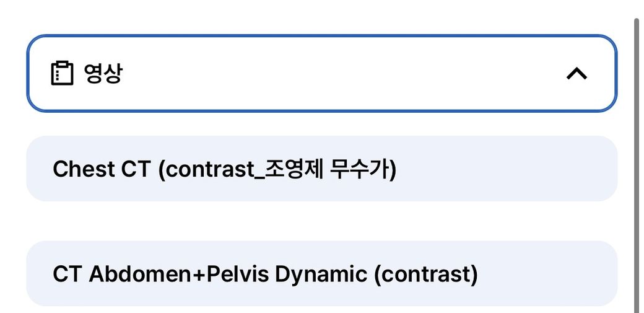The image size is (644, 313).
Task: Collapse the 영상 section using the chevron
Action: 577,74
